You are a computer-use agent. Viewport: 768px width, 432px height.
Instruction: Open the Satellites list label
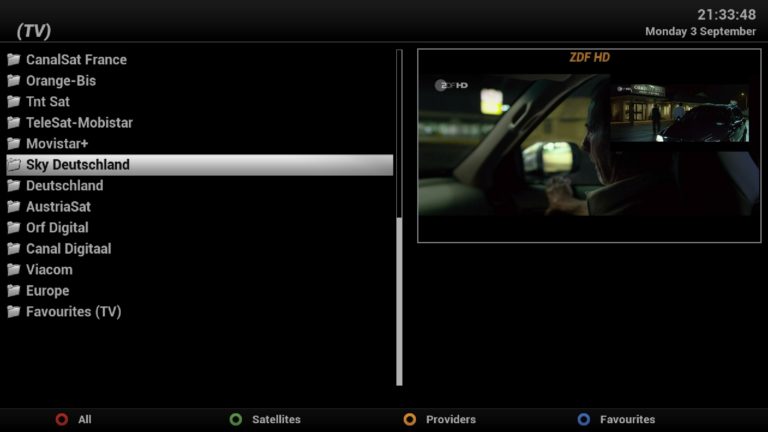click(x=276, y=420)
